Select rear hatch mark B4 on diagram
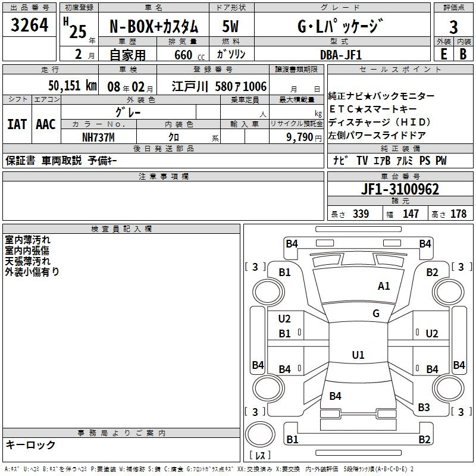 (335, 396)
